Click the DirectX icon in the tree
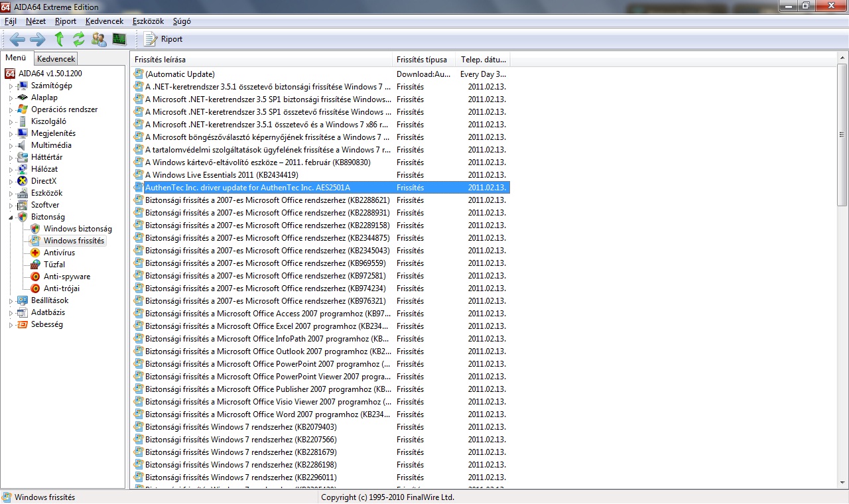The height and width of the screenshot is (504, 849). [23, 181]
